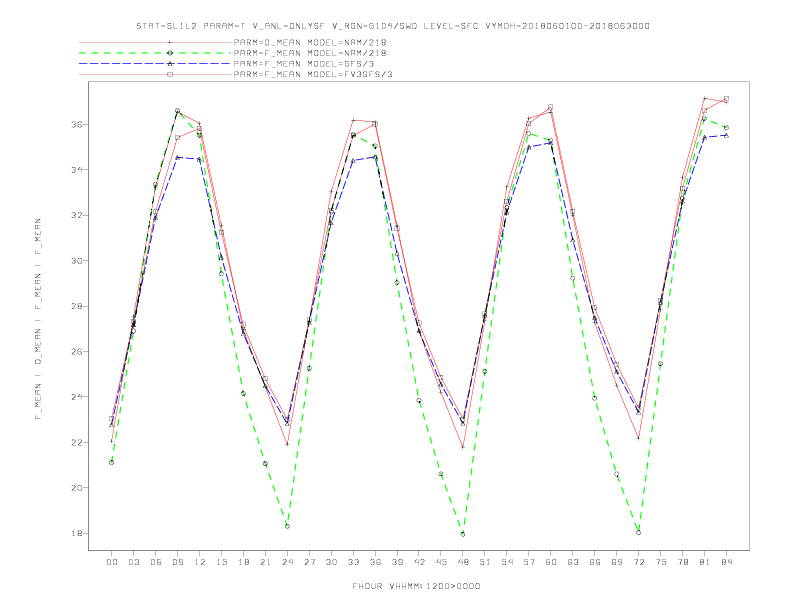792x612 pixels.
Task: Click the y-axis tick label 22
Action: click(77, 442)
